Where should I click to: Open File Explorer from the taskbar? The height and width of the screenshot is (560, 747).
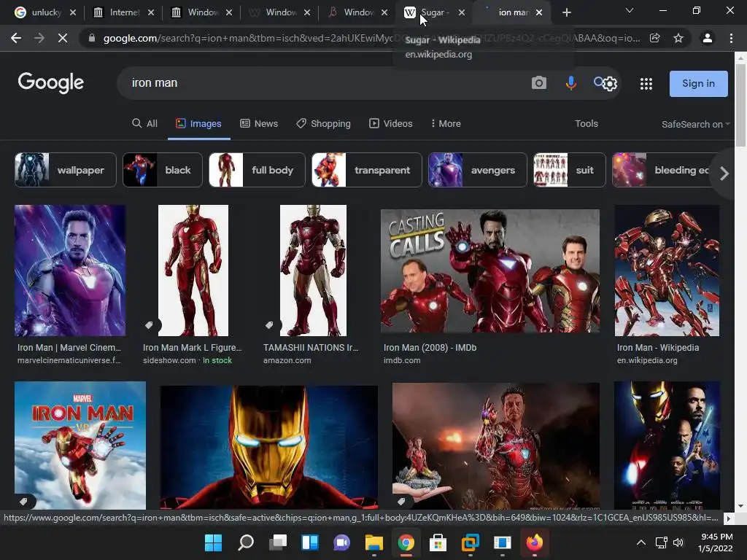point(373,542)
